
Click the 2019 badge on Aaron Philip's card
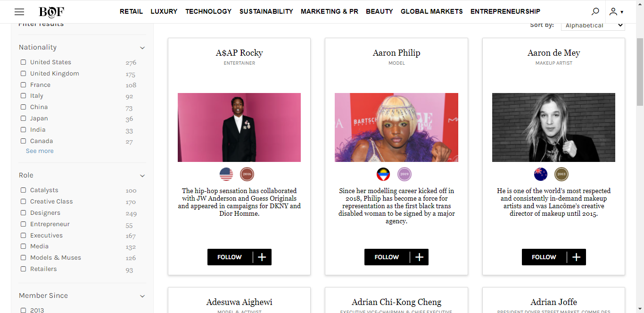(405, 174)
